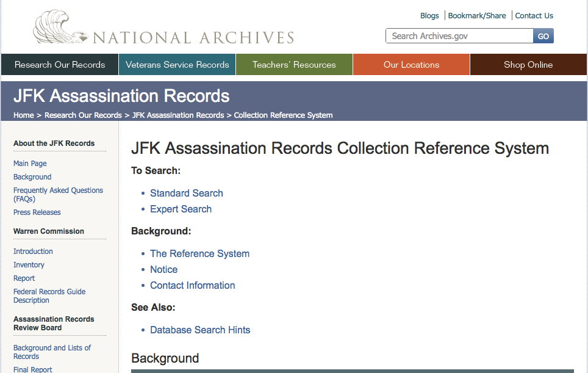The image size is (588, 373).
Task: Click the Background: bold label
Action: pos(161,231)
